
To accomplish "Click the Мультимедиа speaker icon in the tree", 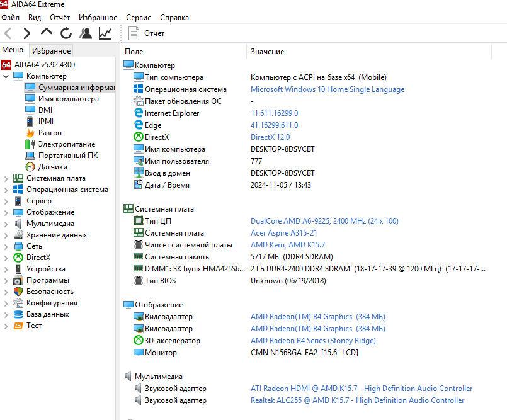I will point(18,224).
